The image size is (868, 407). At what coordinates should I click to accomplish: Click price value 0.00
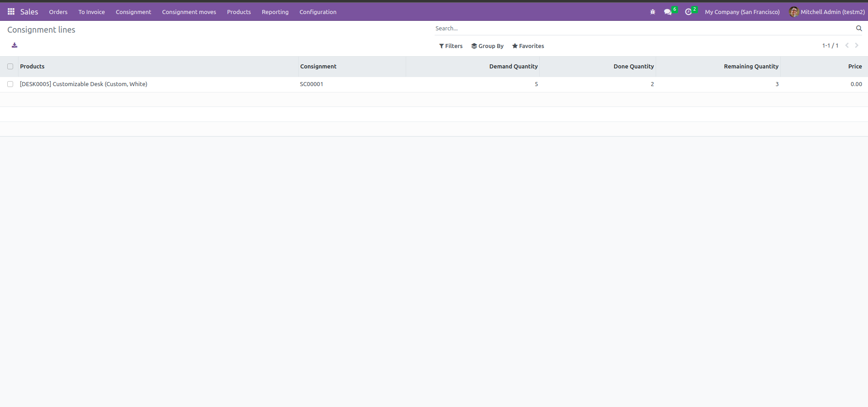(x=856, y=84)
